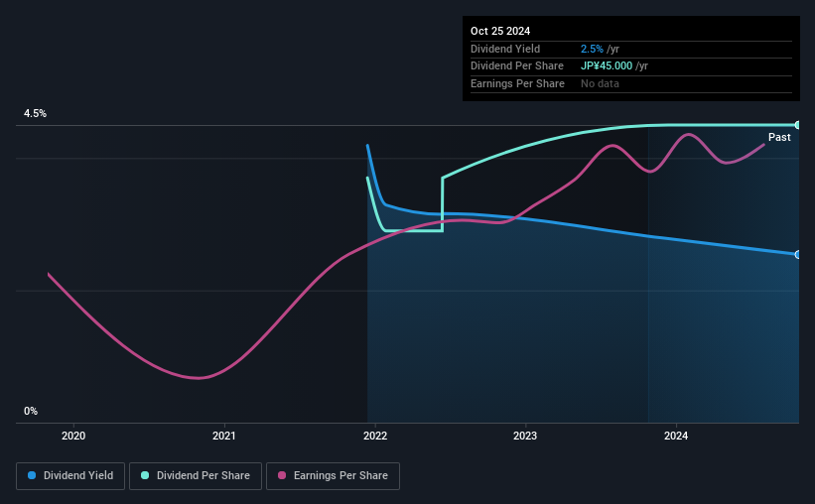Click the 0% y-axis label
Screen dimensions: 815x504
click(x=31, y=411)
